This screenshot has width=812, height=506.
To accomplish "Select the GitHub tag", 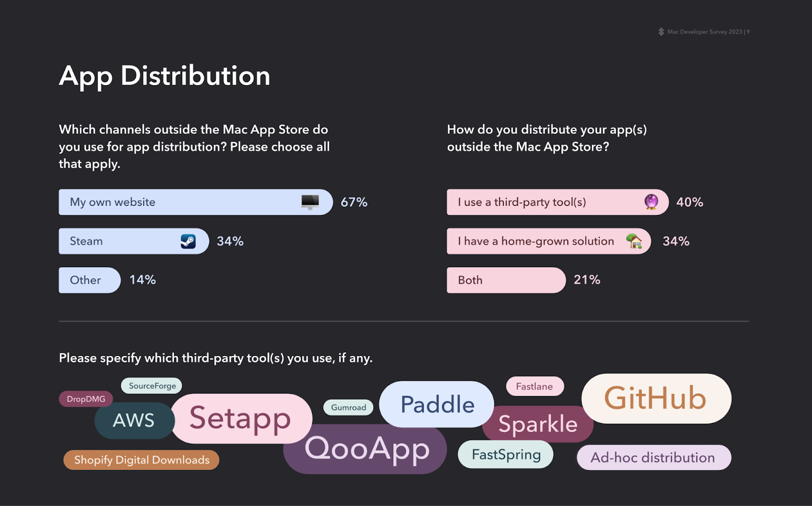I will pyautogui.click(x=656, y=399).
